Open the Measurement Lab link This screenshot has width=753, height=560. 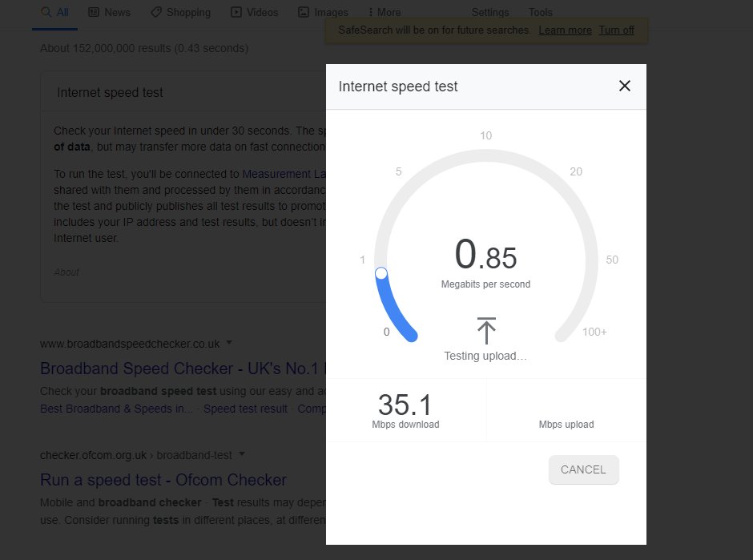click(x=284, y=174)
